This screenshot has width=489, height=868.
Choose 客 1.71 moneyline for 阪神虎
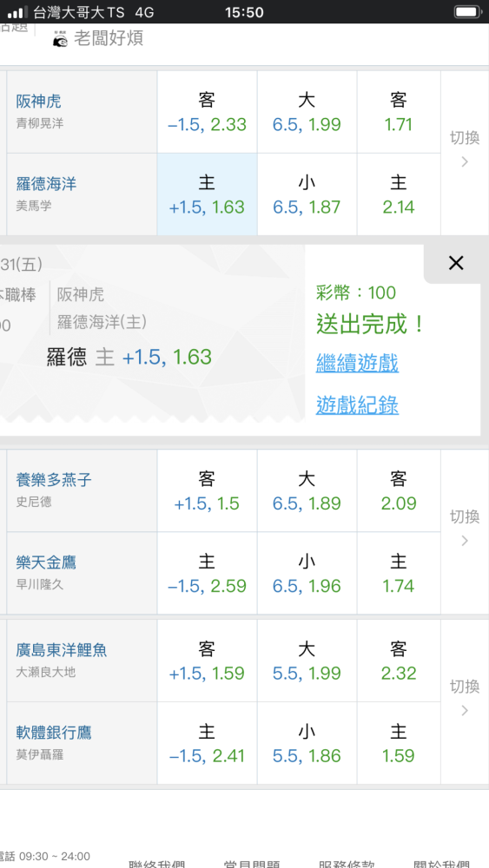click(x=399, y=112)
